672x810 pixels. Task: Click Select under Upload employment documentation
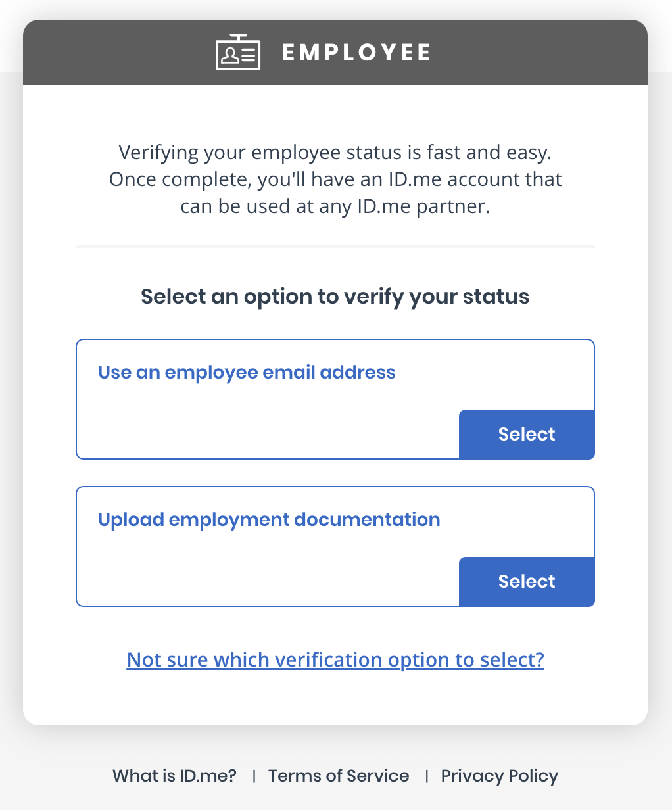click(526, 581)
